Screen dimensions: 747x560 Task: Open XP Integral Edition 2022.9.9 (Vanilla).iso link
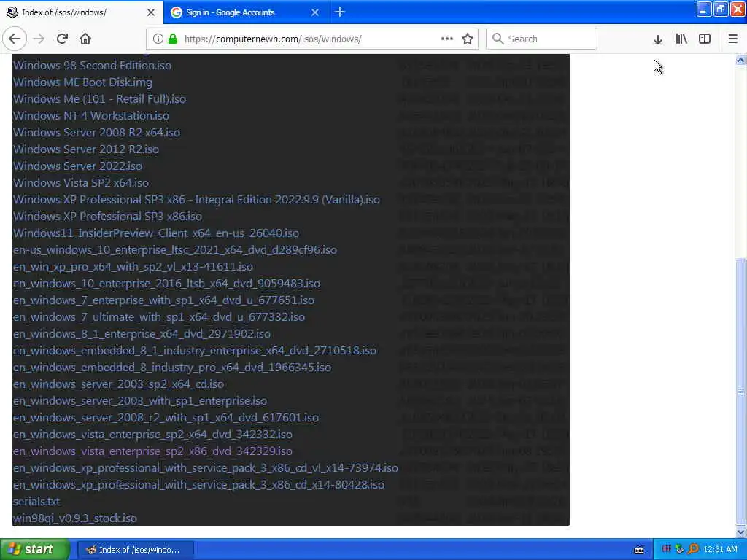[196, 200]
